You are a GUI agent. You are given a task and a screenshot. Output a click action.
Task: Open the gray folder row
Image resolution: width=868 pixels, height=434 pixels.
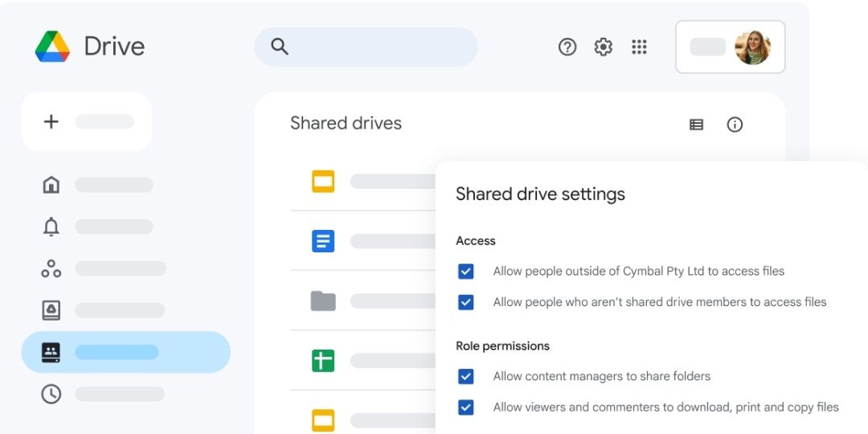pos(323,301)
